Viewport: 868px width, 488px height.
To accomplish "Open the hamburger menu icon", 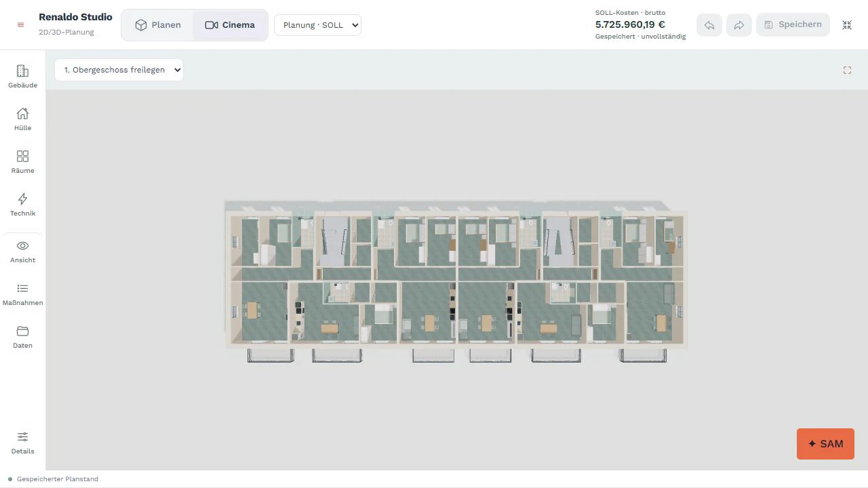I will click(x=21, y=25).
